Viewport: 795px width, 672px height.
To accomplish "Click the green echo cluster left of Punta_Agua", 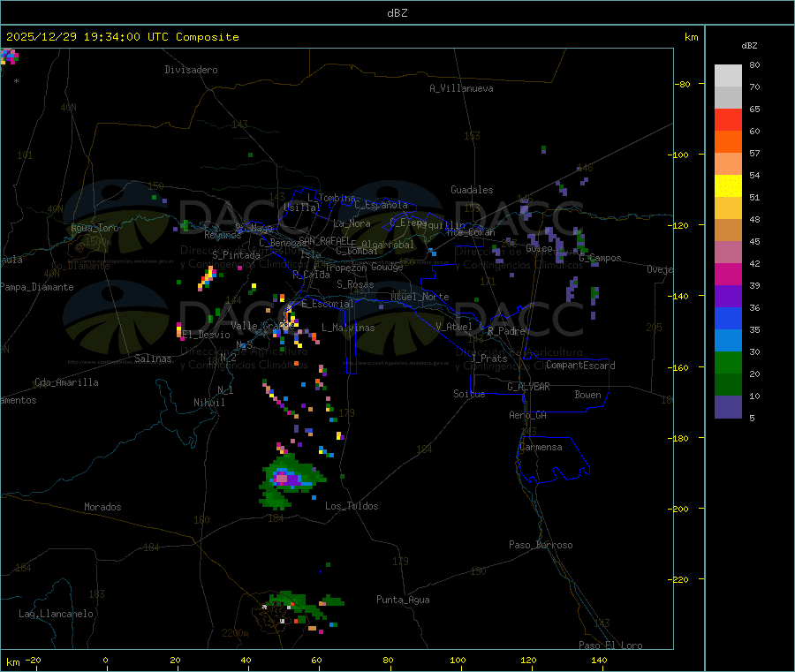I will click(x=296, y=608).
